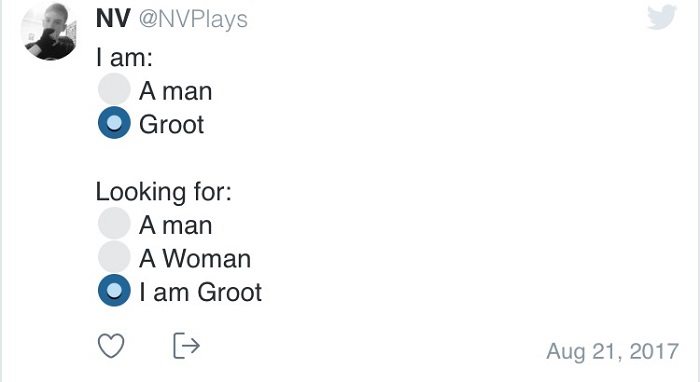Screen dimensions: 700x382
Task: Click the "Groot" option label text
Action: (x=171, y=125)
